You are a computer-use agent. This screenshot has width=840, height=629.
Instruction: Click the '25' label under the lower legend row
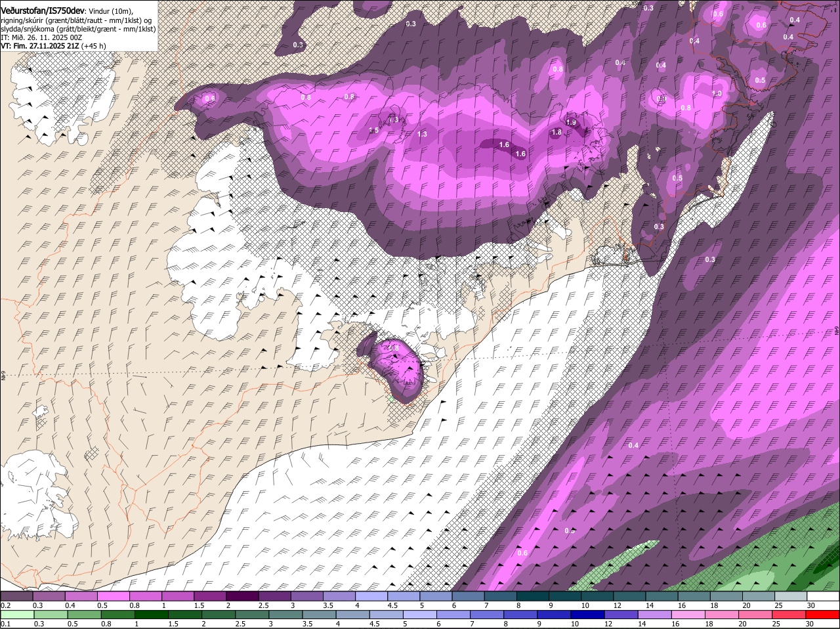click(x=775, y=624)
